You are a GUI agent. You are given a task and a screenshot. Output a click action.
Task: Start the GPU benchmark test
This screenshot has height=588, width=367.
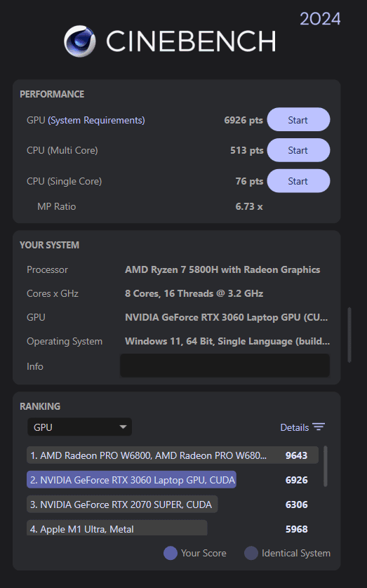point(298,119)
